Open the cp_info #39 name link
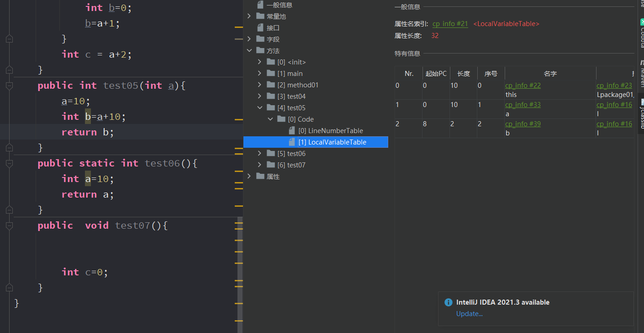This screenshot has width=644, height=333. tap(523, 124)
